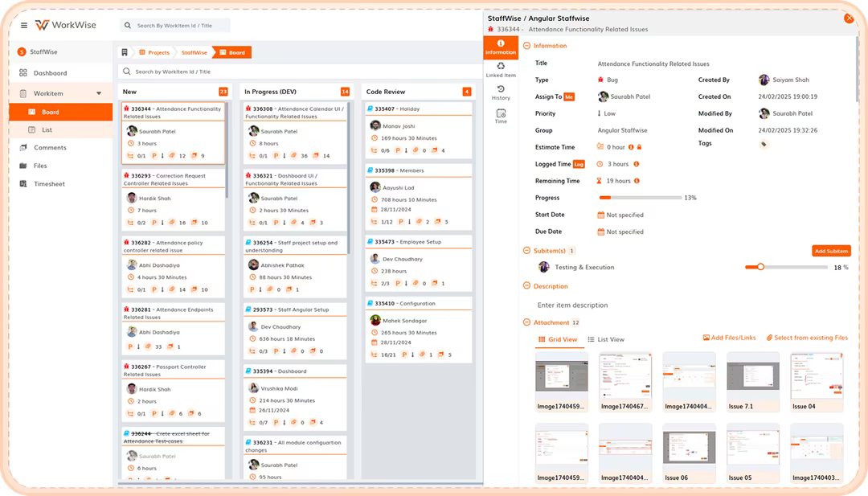The image size is (868, 496).
Task: Click the search magnifier icon in top bar
Action: point(128,26)
